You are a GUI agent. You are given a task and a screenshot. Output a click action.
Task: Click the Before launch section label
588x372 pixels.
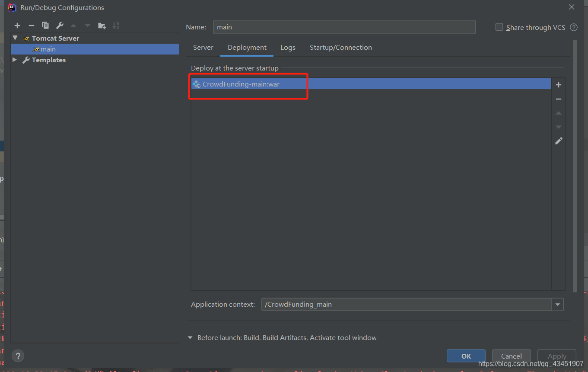coord(287,337)
